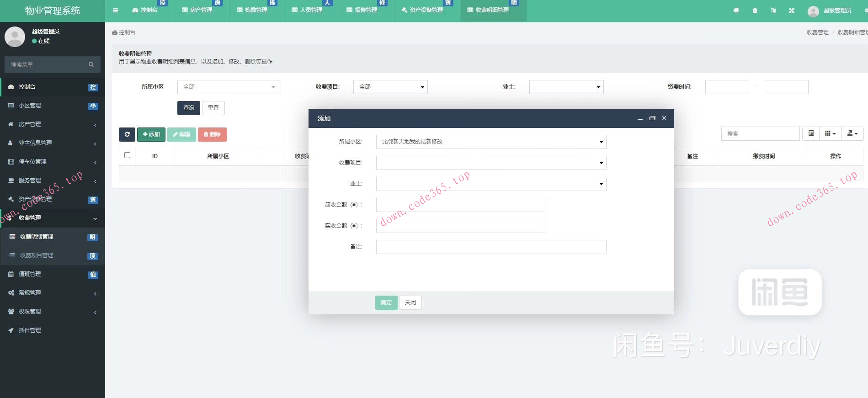868x398 pixels.
Task: Open the home icon in top bar
Action: [x=736, y=10]
